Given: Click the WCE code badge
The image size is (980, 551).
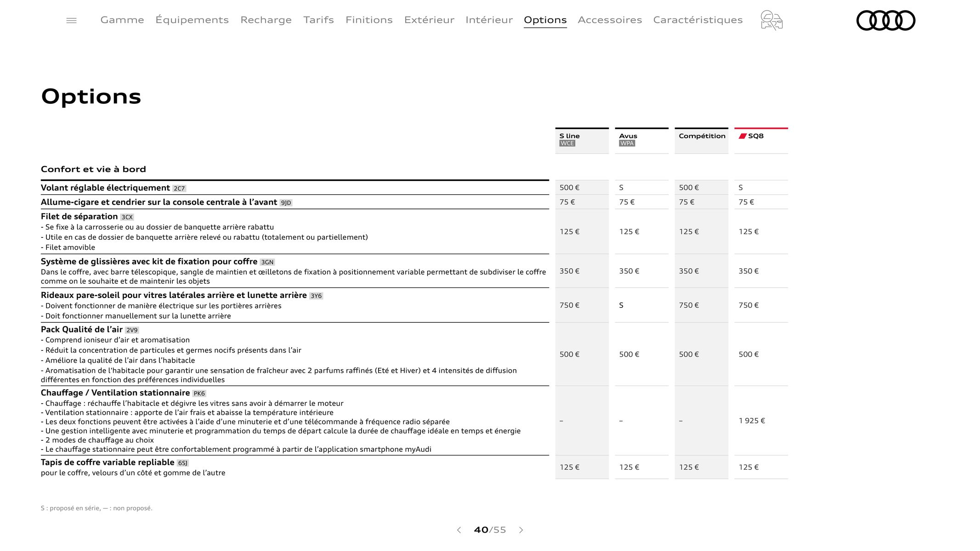Looking at the screenshot, I should pos(567,143).
